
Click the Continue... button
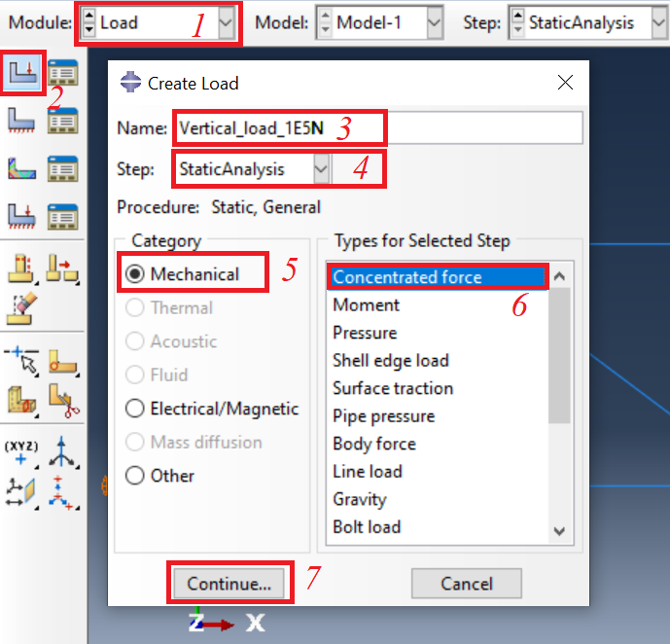[x=229, y=584]
